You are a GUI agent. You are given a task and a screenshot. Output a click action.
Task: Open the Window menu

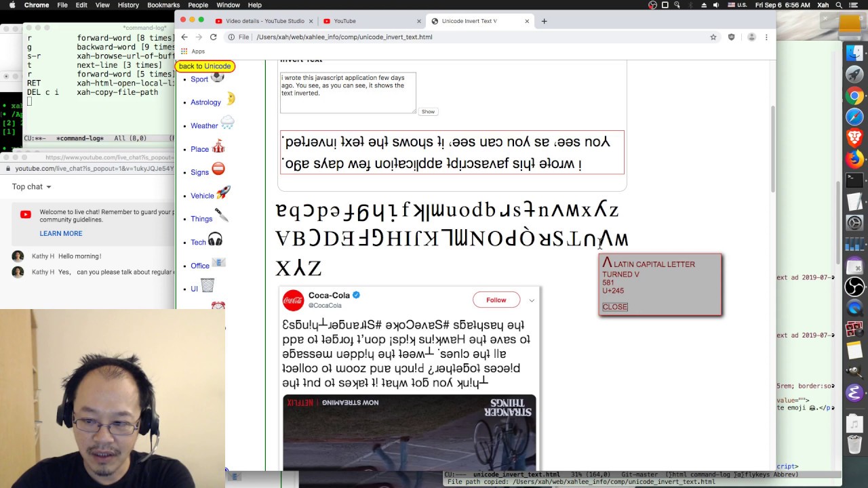coord(228,5)
